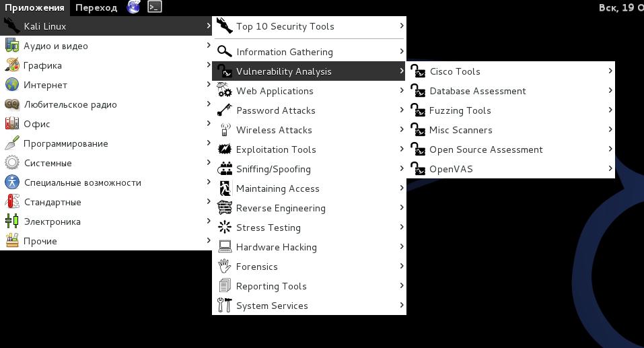Open the Переход menu in top panel

[96, 7]
